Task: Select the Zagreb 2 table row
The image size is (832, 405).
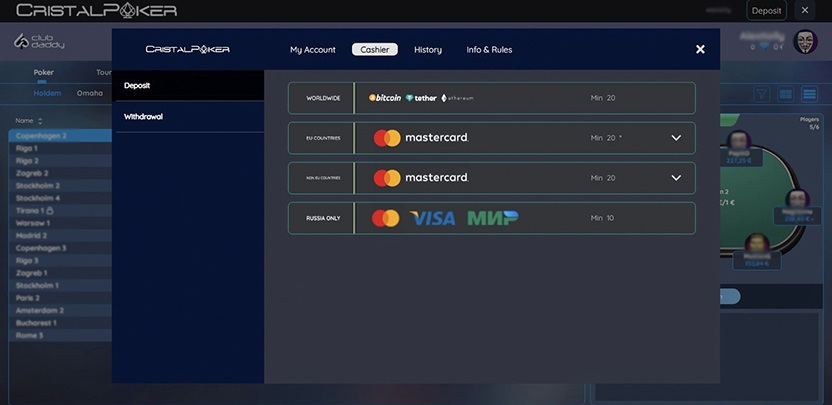Action: [60, 173]
